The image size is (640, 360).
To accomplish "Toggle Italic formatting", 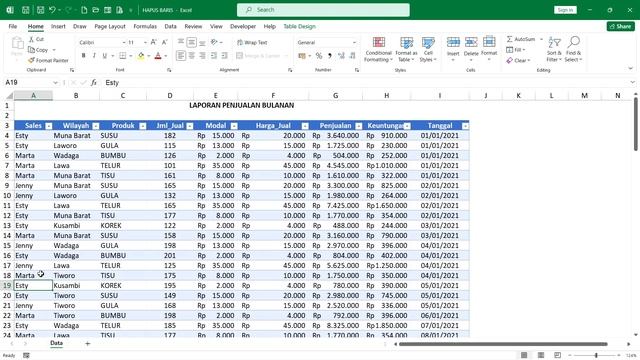I will click(x=94, y=56).
